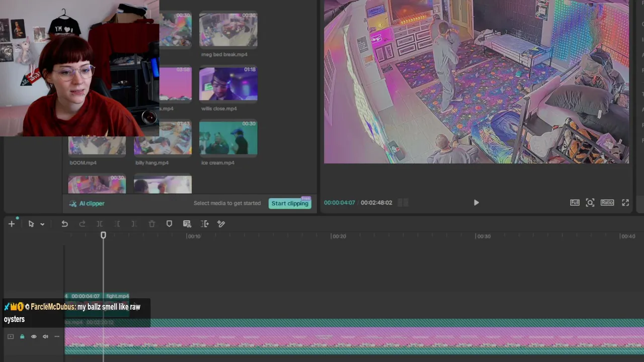
Task: Toggle the preview grid layout icon
Action: click(403, 203)
